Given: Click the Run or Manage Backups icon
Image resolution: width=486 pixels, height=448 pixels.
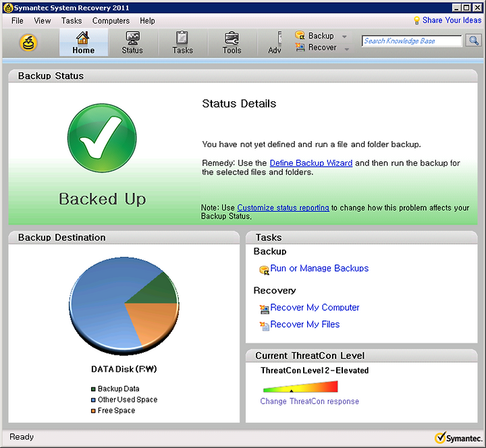Looking at the screenshot, I should click(x=264, y=270).
